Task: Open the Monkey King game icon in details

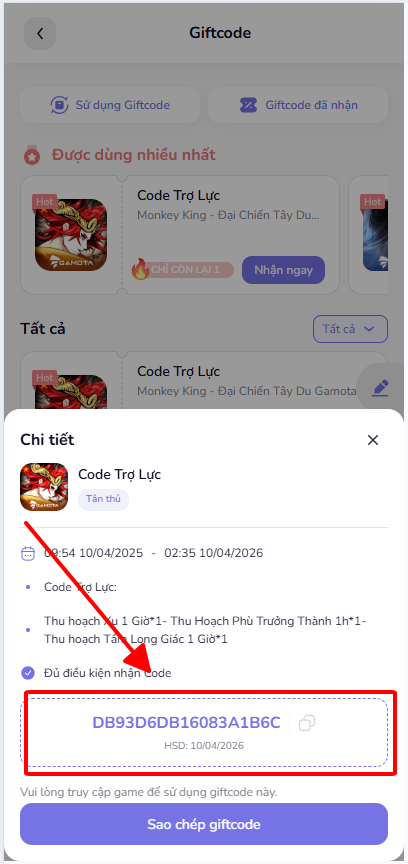Action: (44, 487)
